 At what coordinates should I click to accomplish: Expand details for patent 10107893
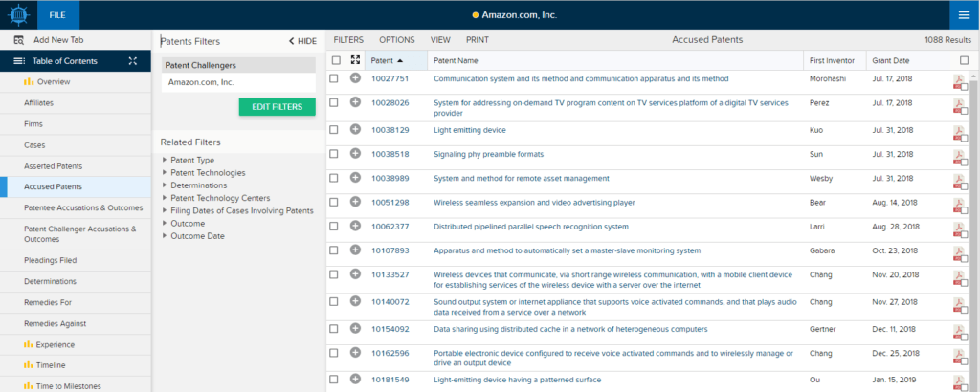click(x=355, y=250)
